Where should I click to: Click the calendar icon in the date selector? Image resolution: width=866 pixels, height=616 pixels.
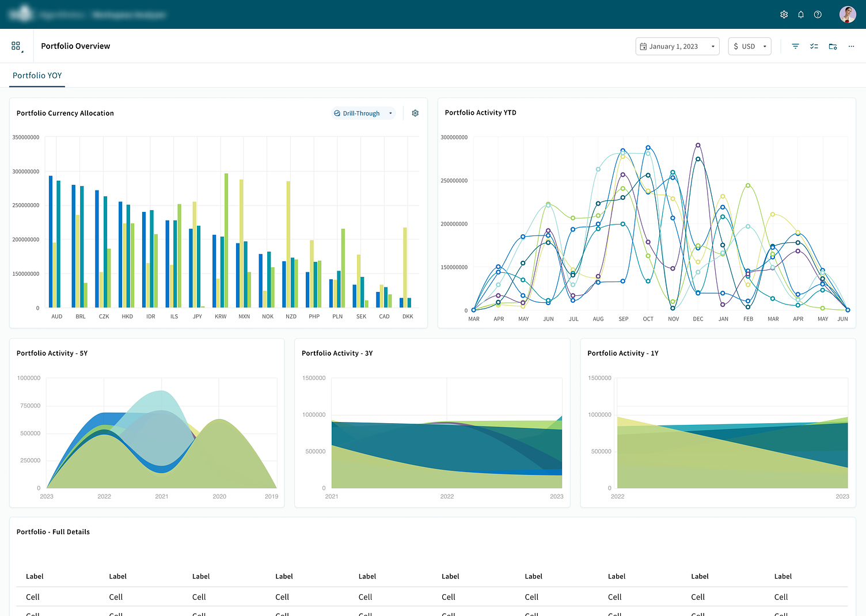coord(643,47)
